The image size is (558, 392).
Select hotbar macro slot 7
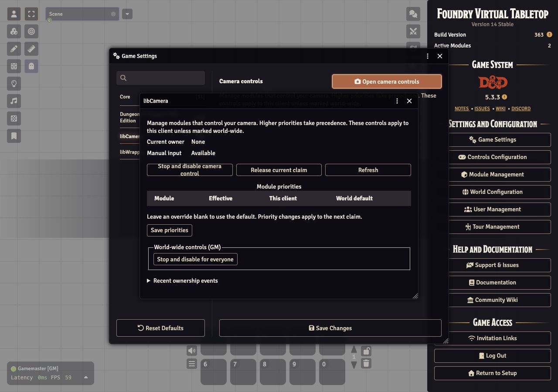point(243,372)
